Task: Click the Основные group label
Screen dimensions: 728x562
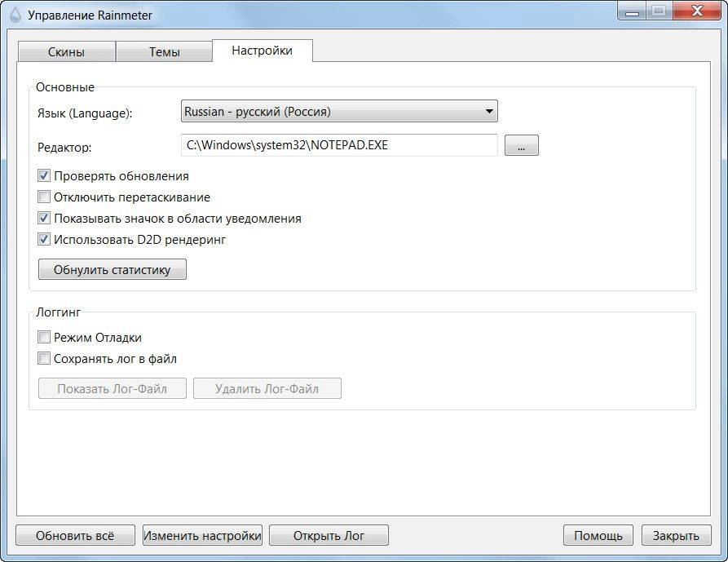Action: coord(65,87)
